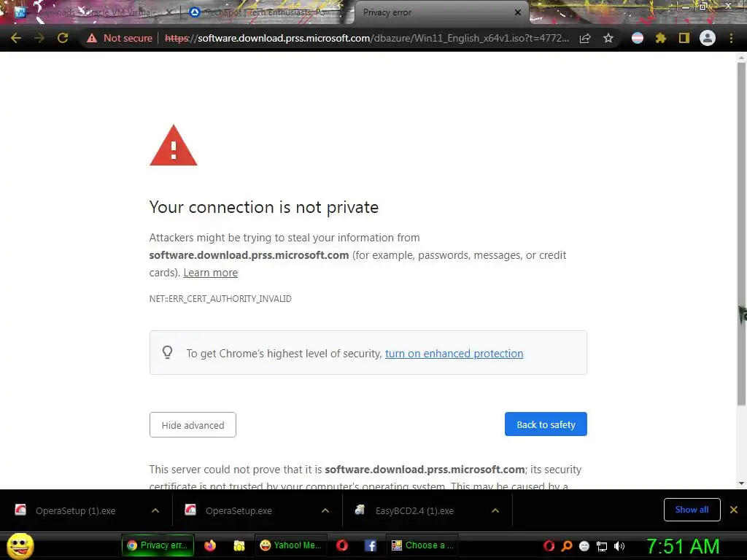The image size is (747, 560).
Task: Open the smiley face Start button
Action: 20,545
